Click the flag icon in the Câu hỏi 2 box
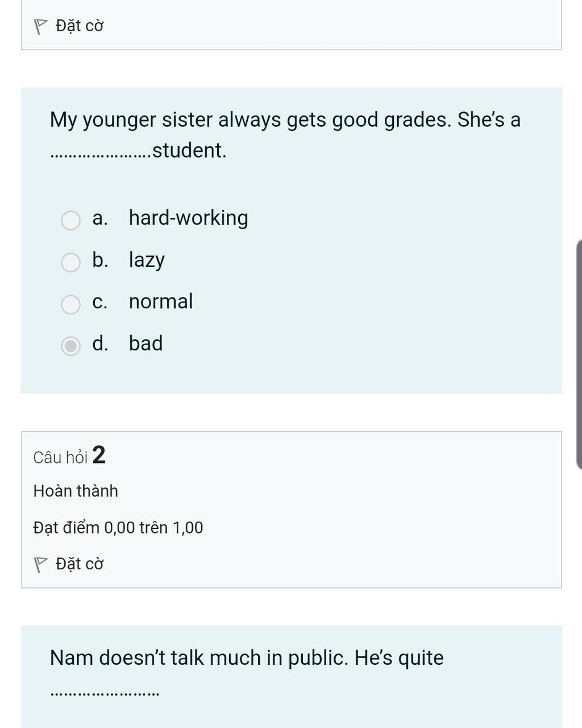The width and height of the screenshot is (582, 728). click(40, 565)
